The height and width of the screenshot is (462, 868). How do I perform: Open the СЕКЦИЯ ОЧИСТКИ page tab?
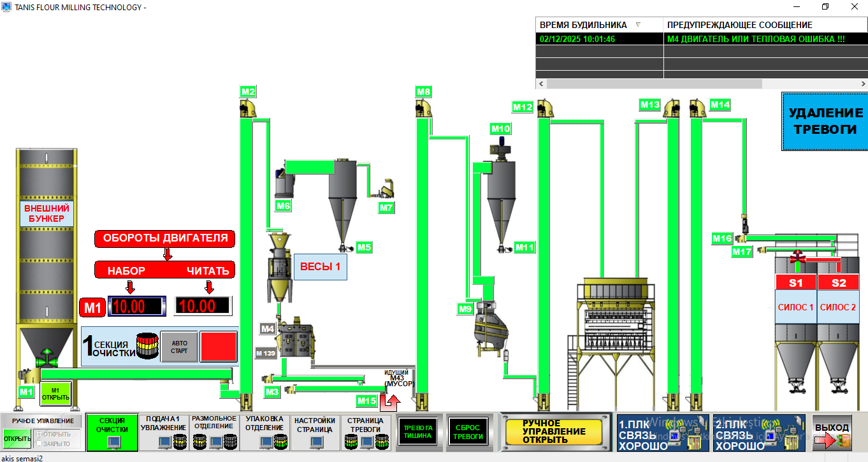[x=112, y=433]
